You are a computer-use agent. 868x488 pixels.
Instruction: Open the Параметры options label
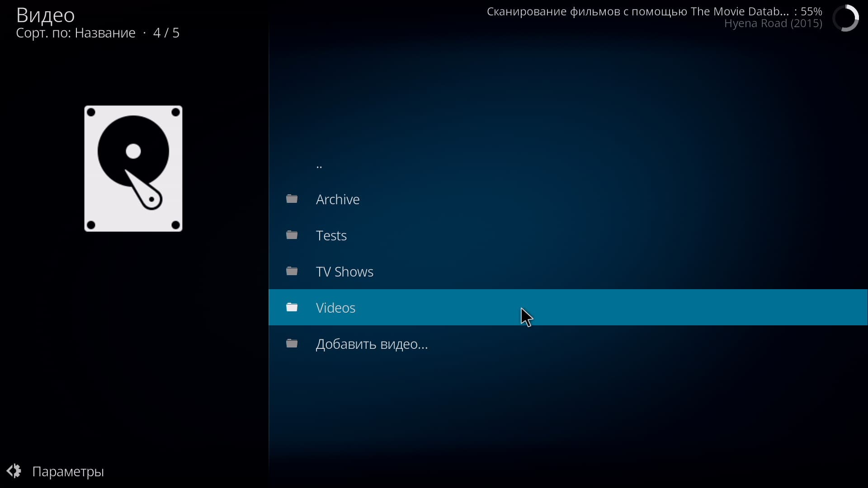(68, 471)
